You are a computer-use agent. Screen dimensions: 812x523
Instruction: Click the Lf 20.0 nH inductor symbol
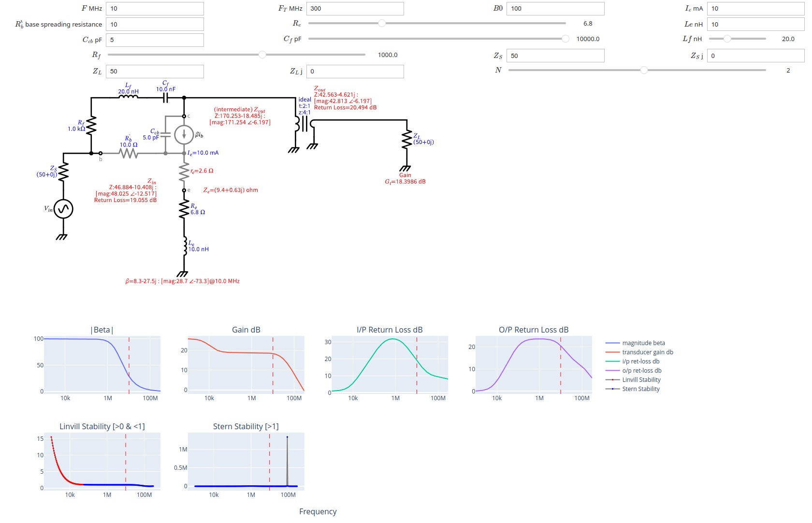pyautogui.click(x=128, y=97)
